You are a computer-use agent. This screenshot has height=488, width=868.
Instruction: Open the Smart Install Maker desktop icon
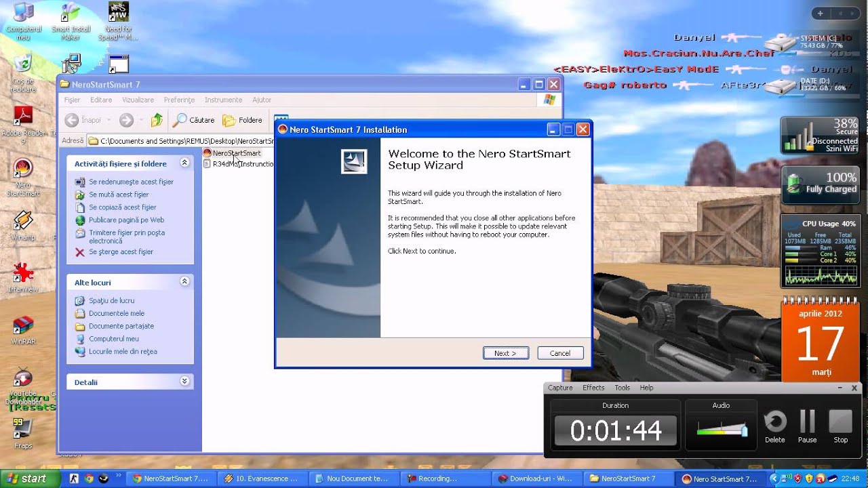[x=71, y=22]
